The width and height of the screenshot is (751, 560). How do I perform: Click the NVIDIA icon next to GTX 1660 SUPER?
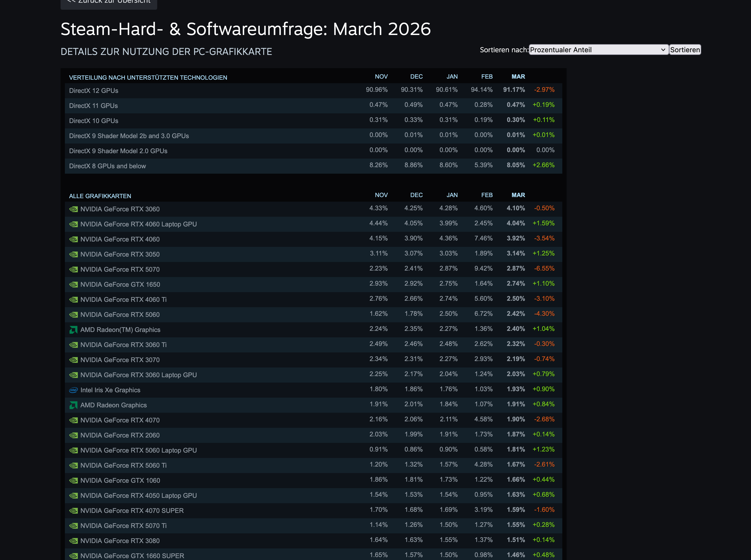pos(73,556)
